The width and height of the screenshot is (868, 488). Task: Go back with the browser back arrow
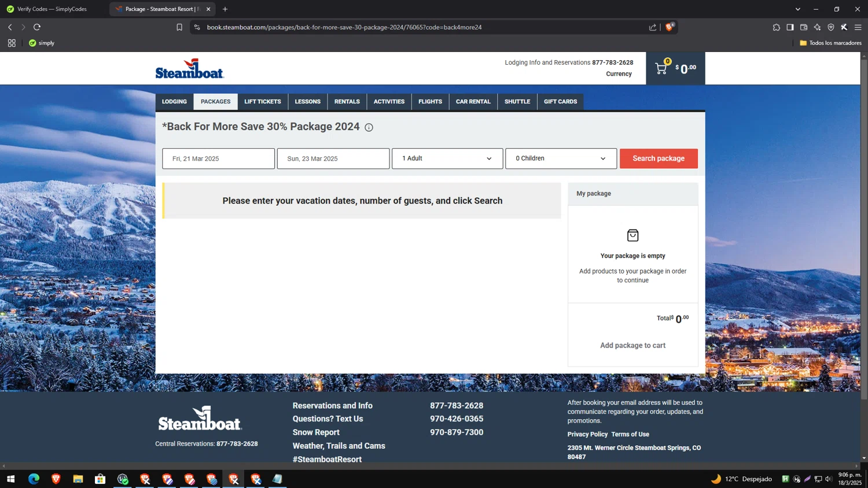[x=10, y=27]
